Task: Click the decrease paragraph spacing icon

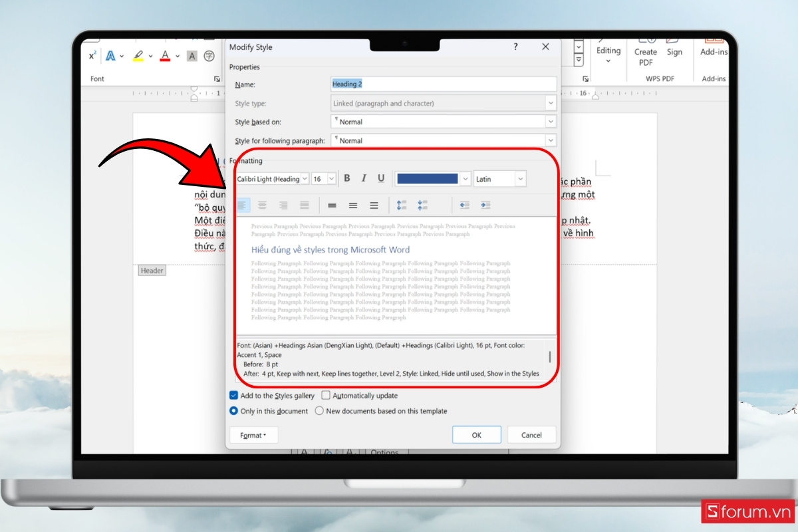Action: coord(422,205)
